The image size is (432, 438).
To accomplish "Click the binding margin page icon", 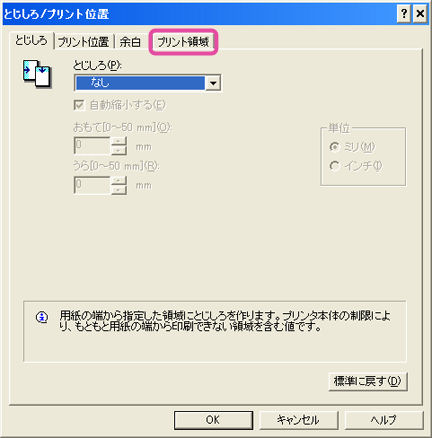I will (37, 73).
